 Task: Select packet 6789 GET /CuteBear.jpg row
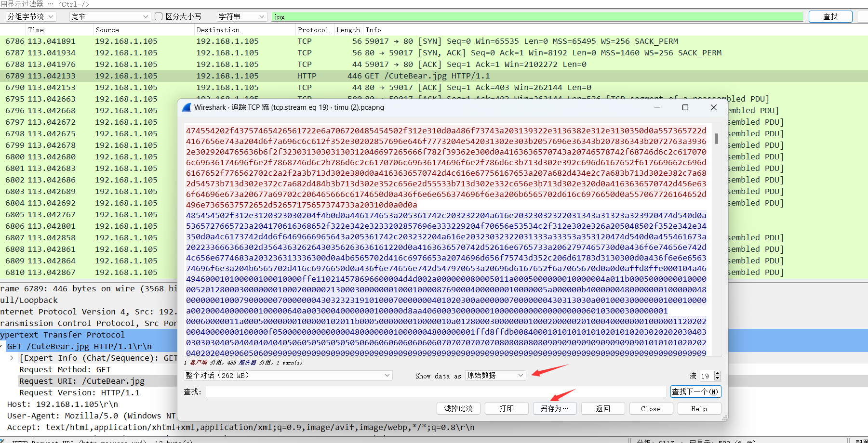434,76
